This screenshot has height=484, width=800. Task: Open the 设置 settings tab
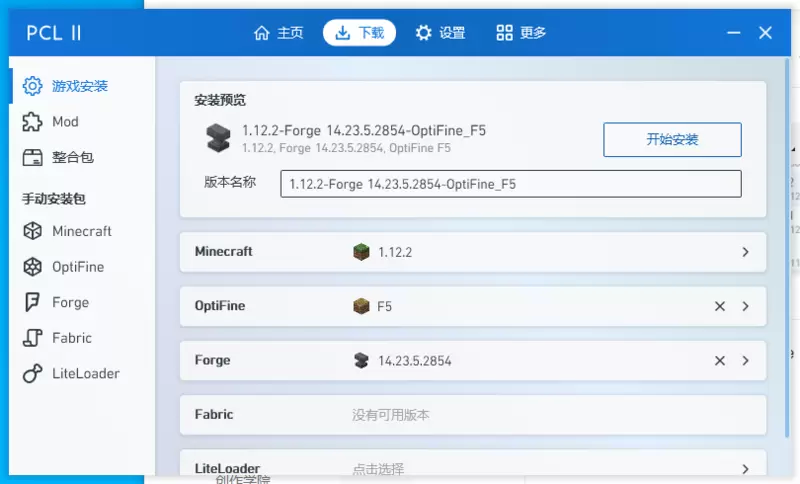click(x=440, y=33)
